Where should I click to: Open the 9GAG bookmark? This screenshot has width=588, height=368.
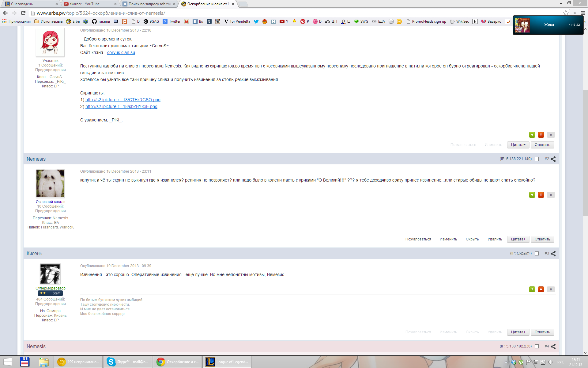coord(151,21)
